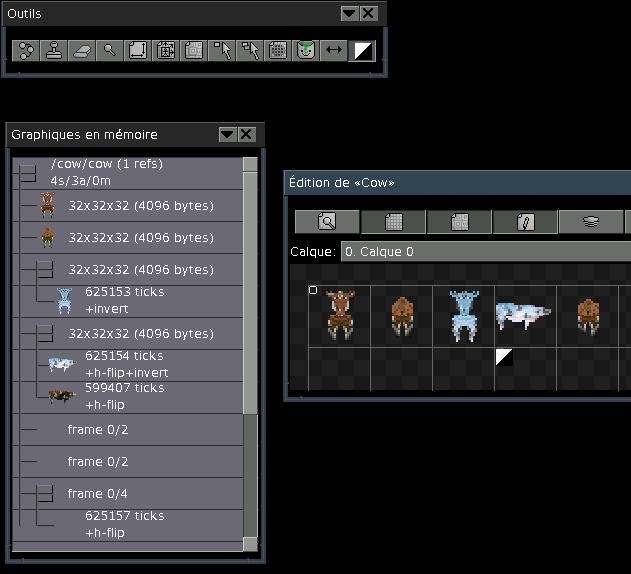631x574 pixels.
Task: Toggle the grid sheet tool in Outils
Action: pyautogui.click(x=278, y=51)
